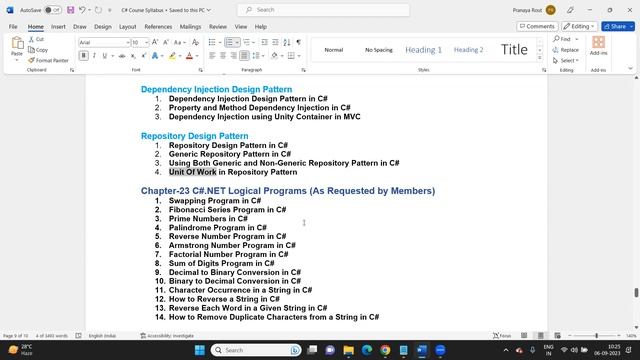Switch to the Design tab
This screenshot has height=360, width=640.
coord(102,27)
